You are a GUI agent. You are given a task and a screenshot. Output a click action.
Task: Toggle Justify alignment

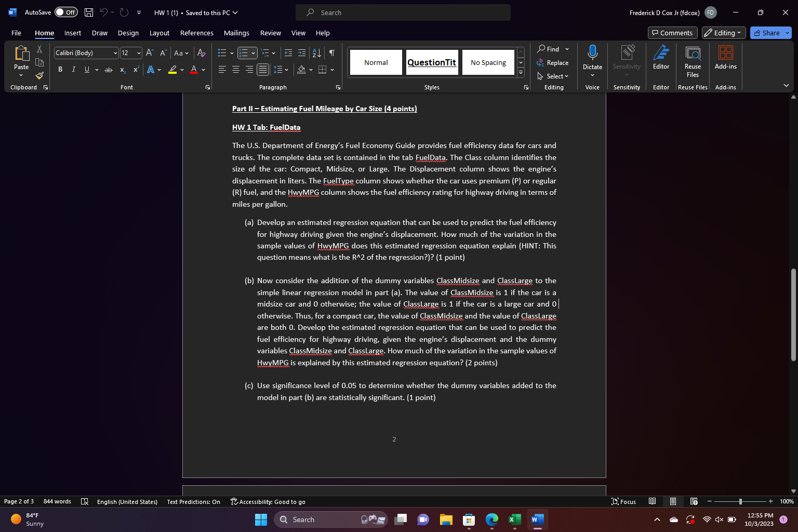tap(263, 70)
